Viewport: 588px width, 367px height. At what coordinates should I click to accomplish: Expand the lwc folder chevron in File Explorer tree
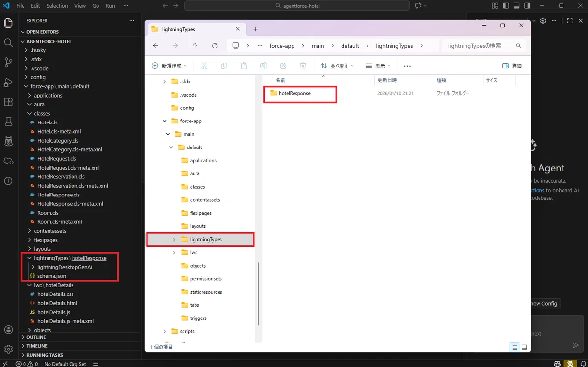174,252
